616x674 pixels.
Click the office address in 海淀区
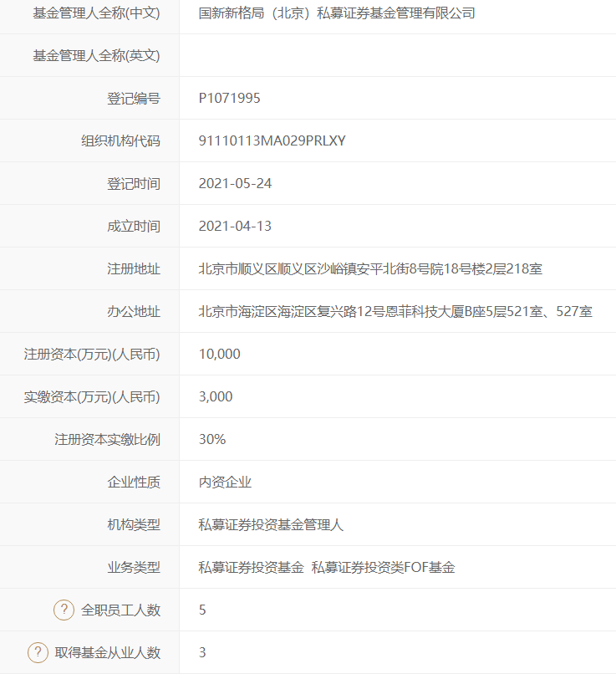[x=395, y=311]
